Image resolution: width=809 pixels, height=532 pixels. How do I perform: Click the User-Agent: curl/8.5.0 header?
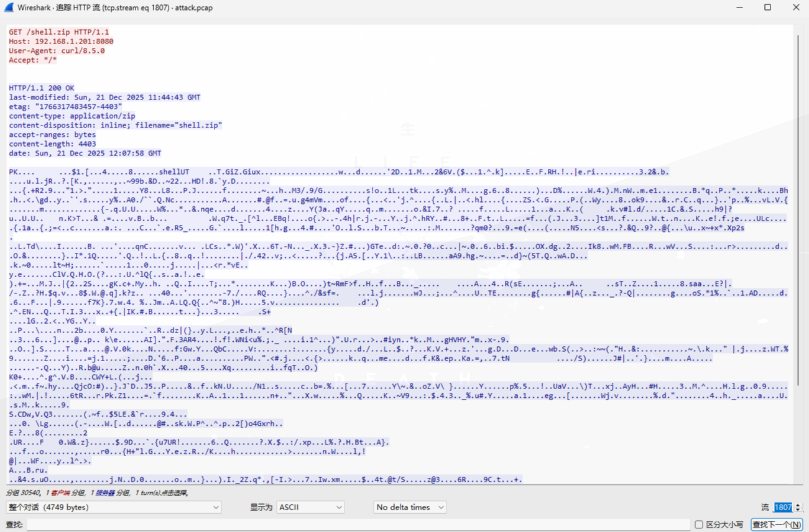[x=57, y=50]
